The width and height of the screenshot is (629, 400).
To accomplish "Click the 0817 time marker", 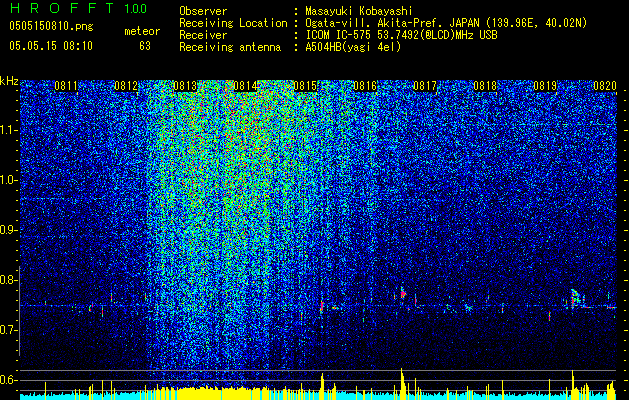I will click(x=425, y=86).
